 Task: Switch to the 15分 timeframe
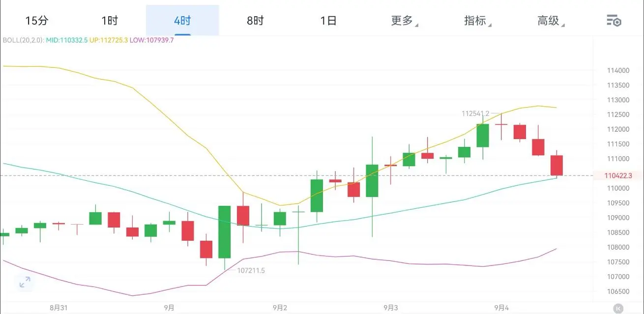tap(37, 21)
